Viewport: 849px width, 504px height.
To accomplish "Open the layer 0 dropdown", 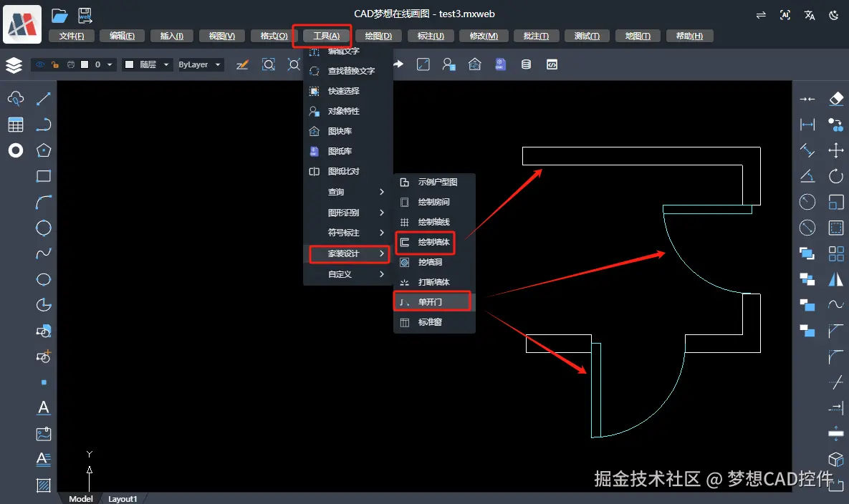I will click(x=110, y=65).
